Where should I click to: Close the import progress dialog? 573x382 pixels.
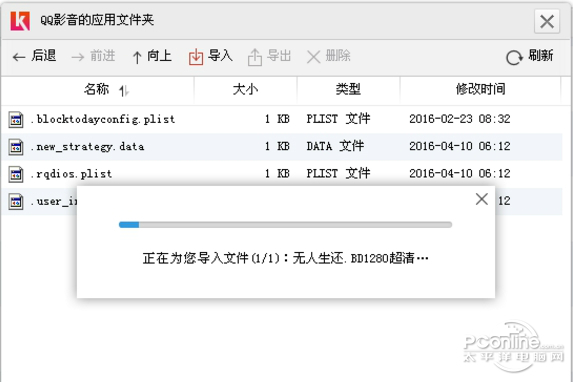pyautogui.click(x=482, y=199)
